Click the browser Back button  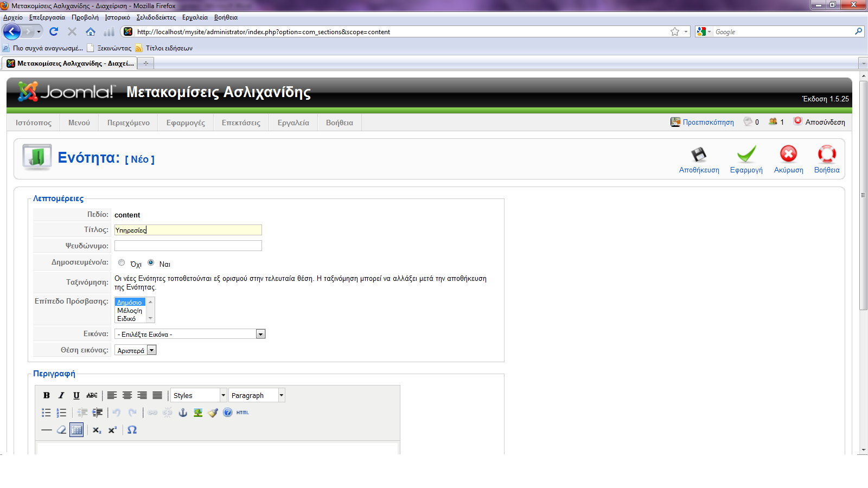click(12, 32)
